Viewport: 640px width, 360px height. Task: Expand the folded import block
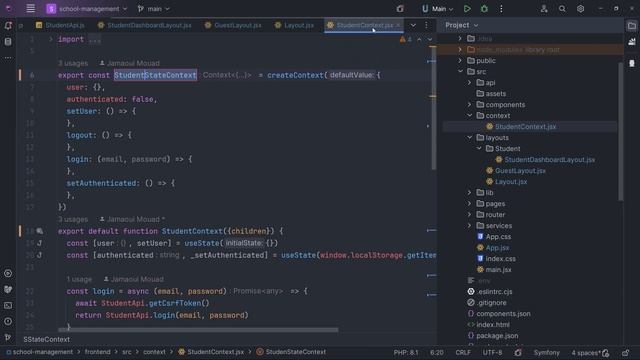(51, 39)
